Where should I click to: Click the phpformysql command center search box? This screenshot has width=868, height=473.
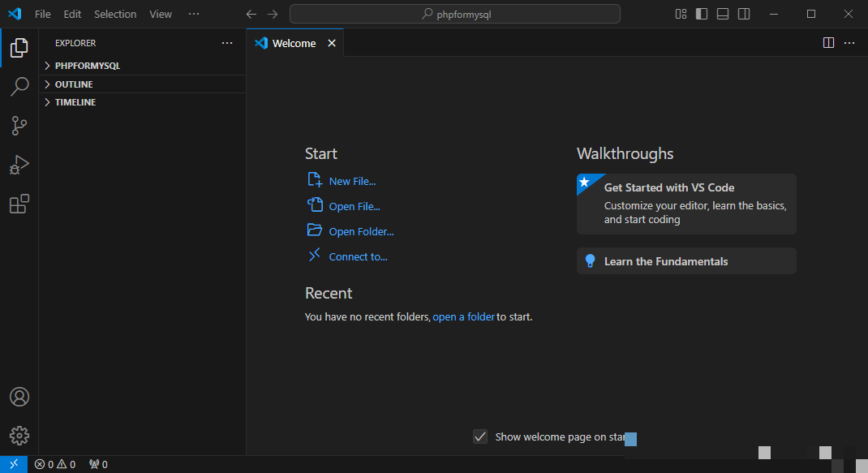pos(455,14)
